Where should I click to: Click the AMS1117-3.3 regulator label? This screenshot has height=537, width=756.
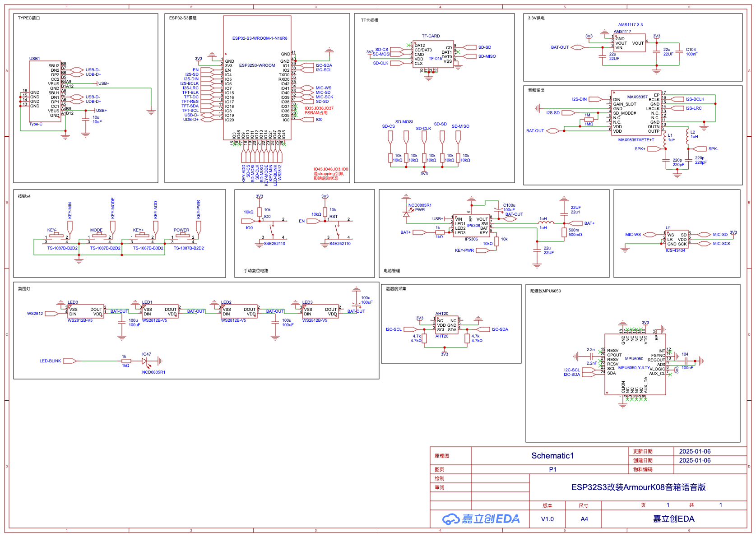click(x=630, y=25)
